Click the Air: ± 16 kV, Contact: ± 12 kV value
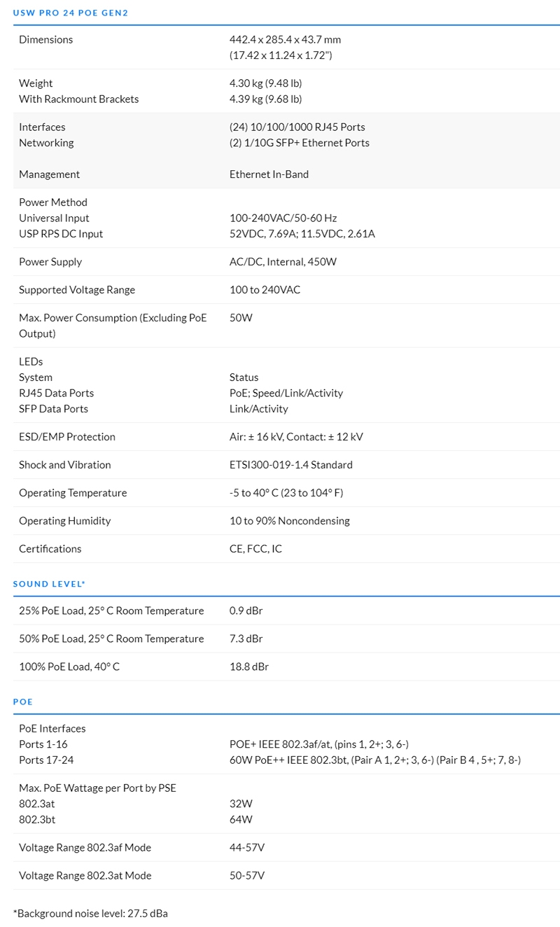 coord(296,437)
